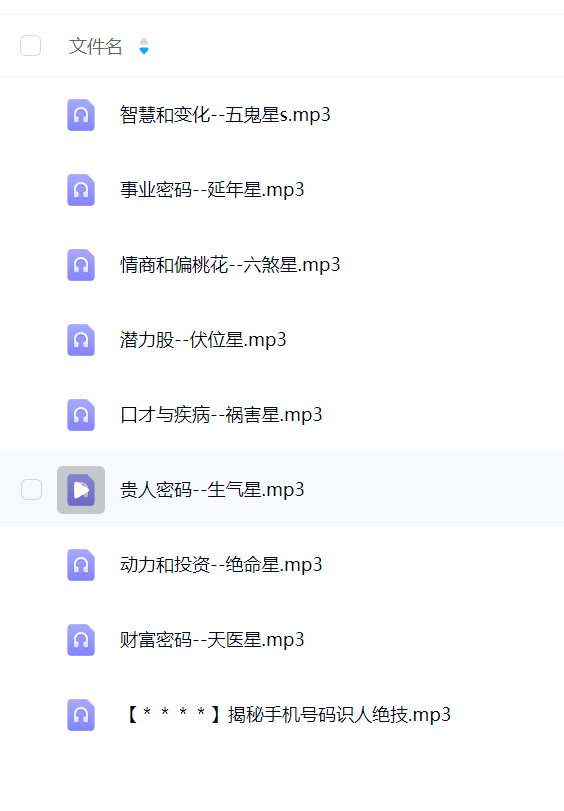
Task: Click audio file icon for 口才与疾病--祸害星.mp3
Action: click(81, 415)
